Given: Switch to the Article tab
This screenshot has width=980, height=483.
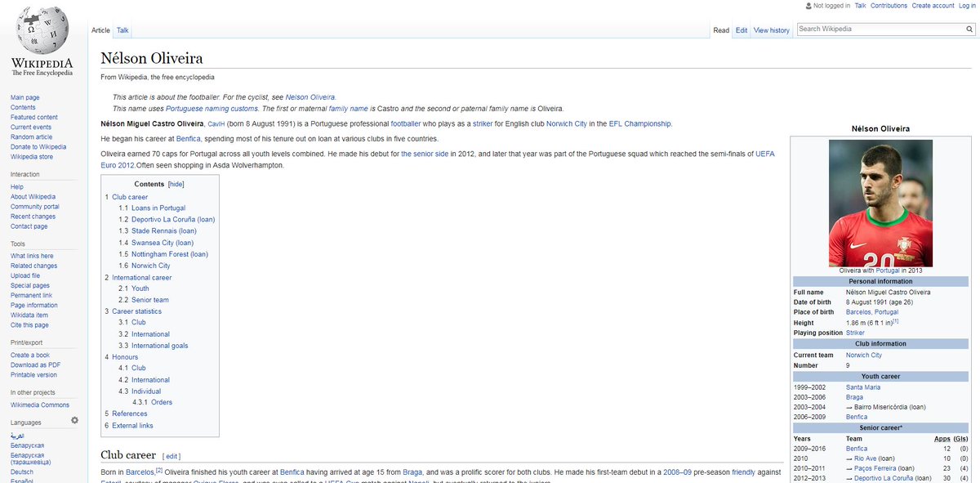Looking at the screenshot, I should click(100, 30).
